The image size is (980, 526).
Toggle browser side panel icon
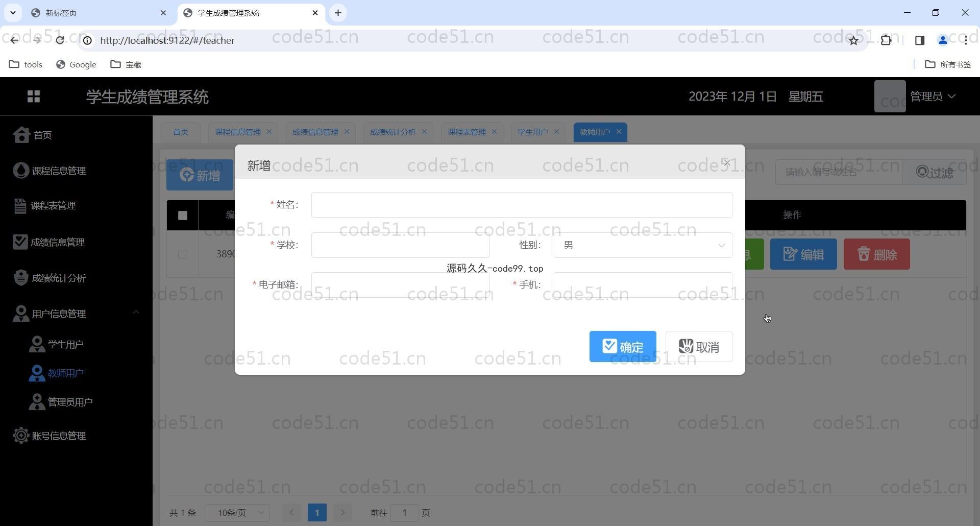[x=920, y=40]
